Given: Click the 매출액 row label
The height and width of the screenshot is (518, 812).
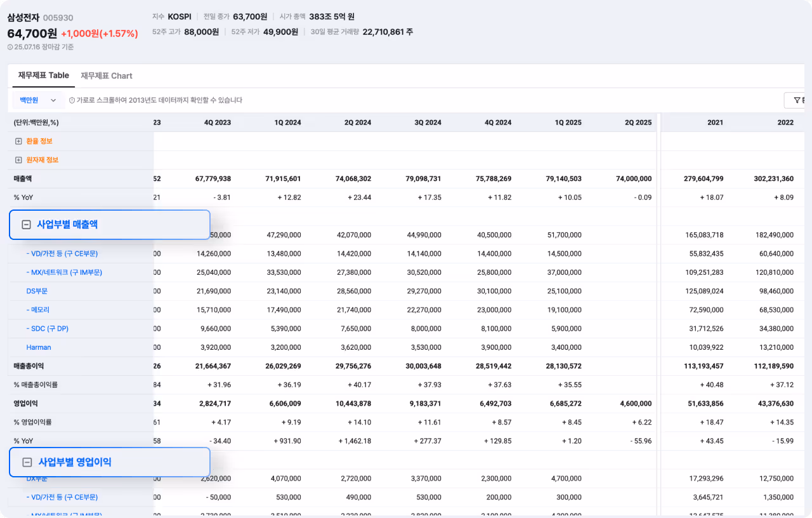Looking at the screenshot, I should pyautogui.click(x=23, y=178).
